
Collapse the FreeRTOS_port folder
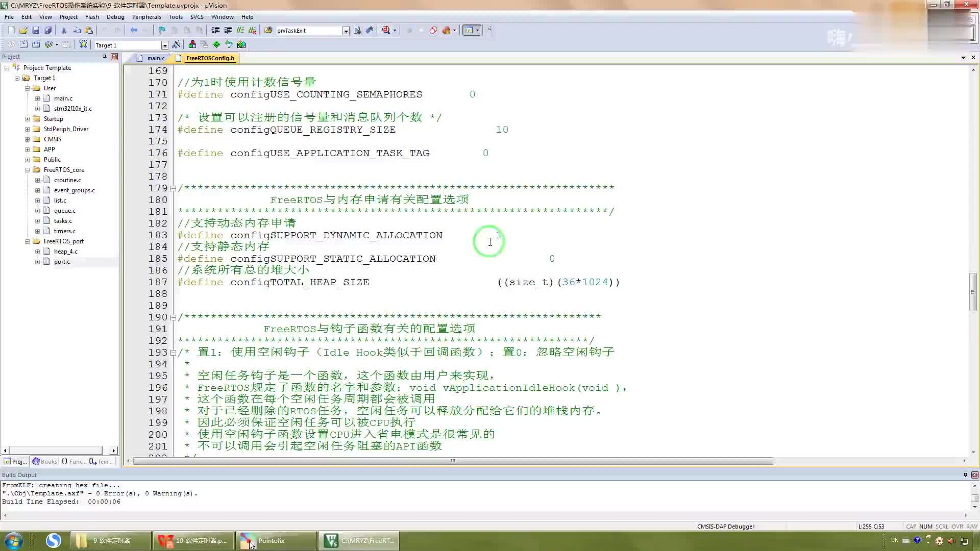click(28, 241)
